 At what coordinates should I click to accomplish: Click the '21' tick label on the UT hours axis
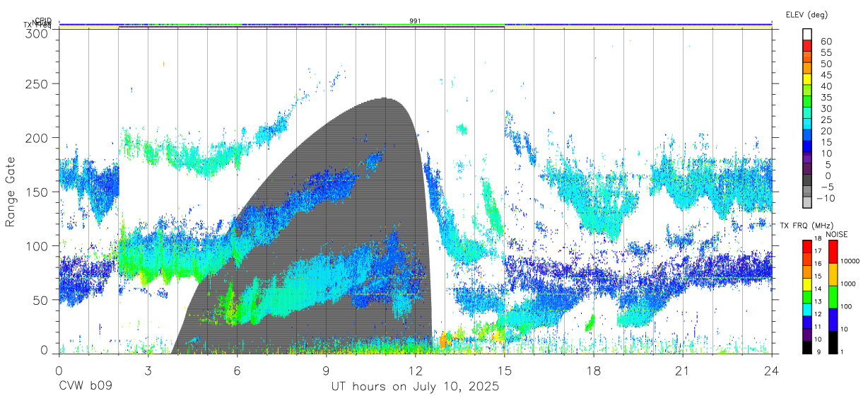pyautogui.click(x=682, y=371)
